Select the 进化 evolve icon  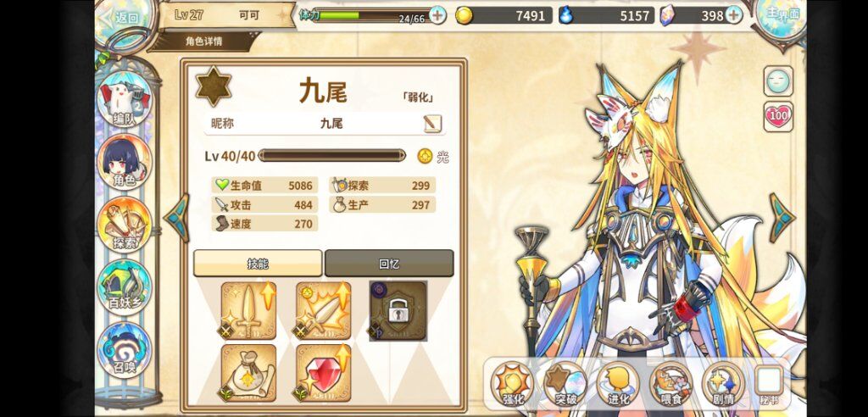point(618,384)
